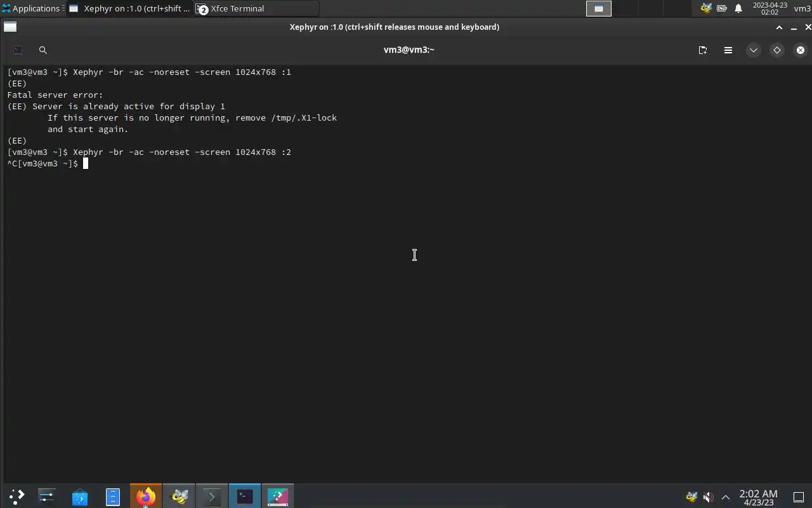Click the 2023-04-23 02:02 clock in top panel
812x508 pixels.
[x=769, y=8]
